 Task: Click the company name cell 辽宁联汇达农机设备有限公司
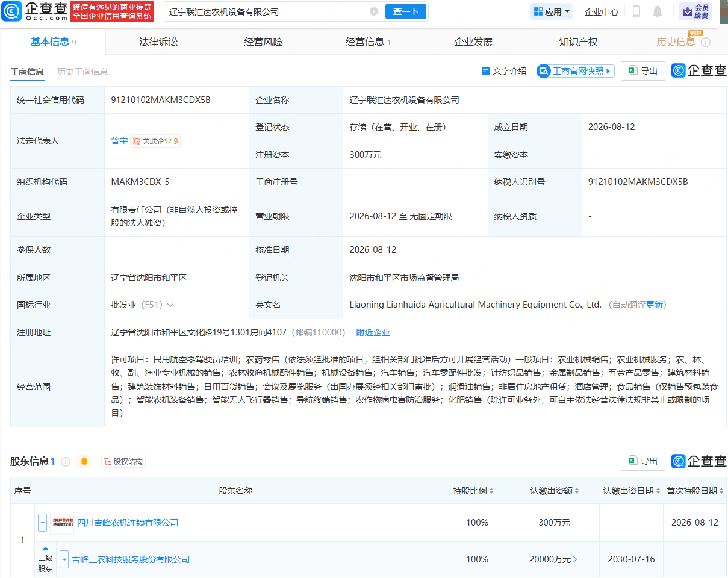click(x=405, y=100)
